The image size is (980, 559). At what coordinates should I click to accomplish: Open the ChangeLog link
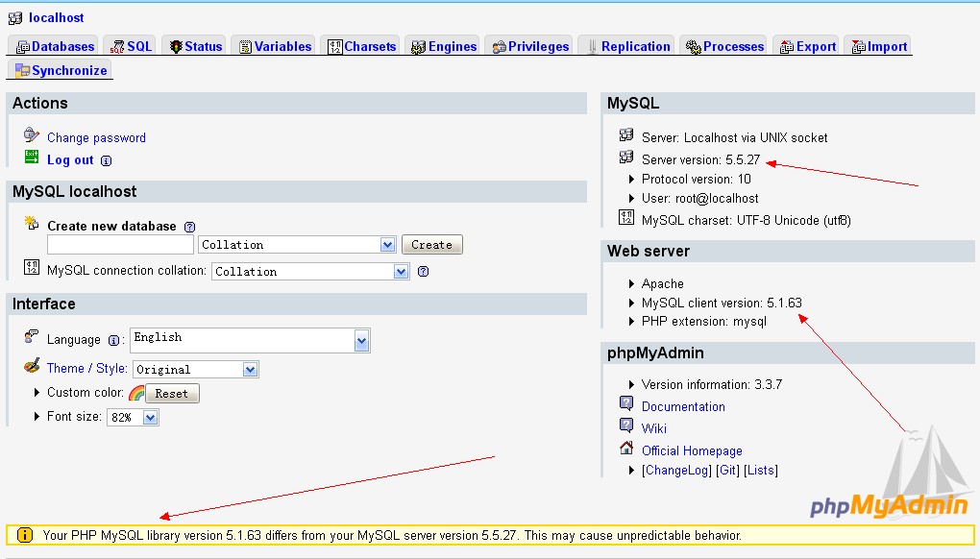(676, 470)
